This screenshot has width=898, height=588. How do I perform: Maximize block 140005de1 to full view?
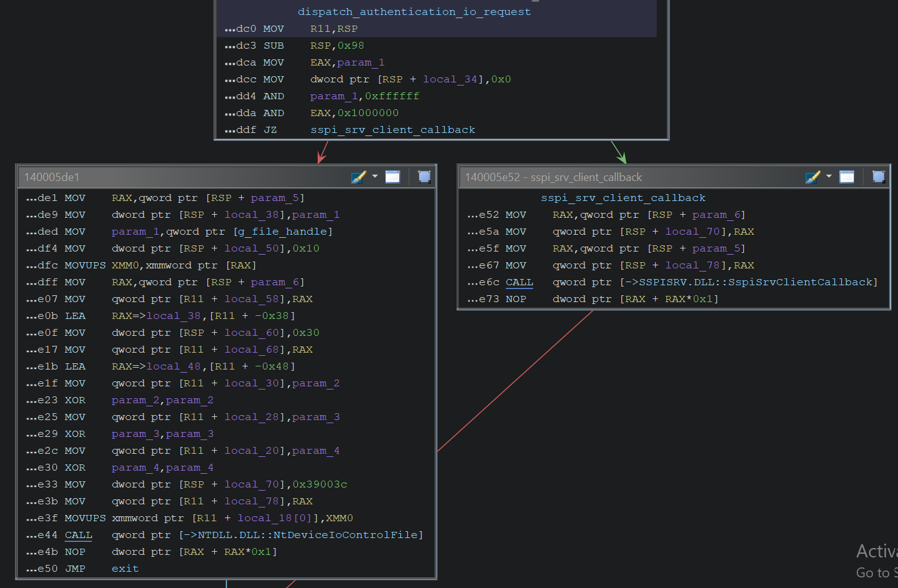[x=393, y=177]
